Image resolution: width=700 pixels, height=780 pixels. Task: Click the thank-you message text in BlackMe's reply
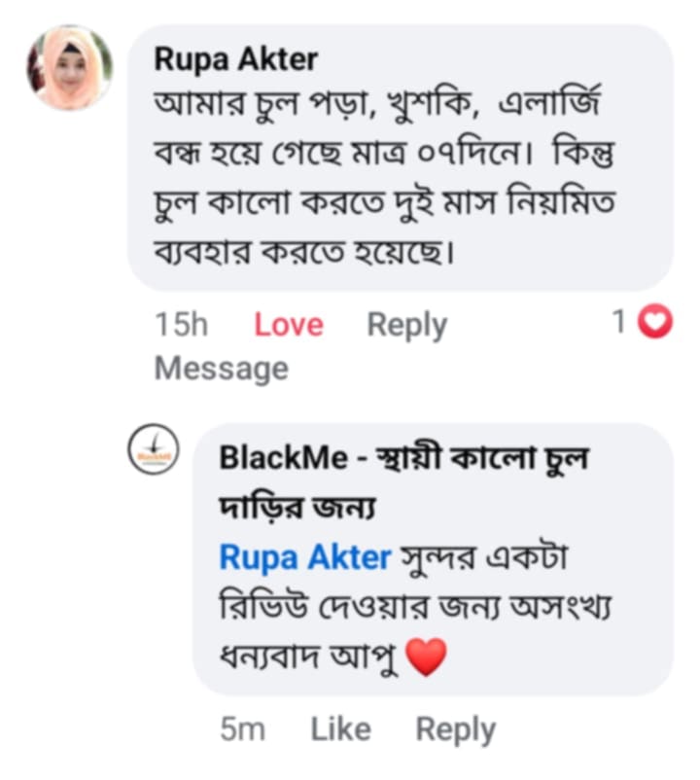pyautogui.click(x=408, y=603)
